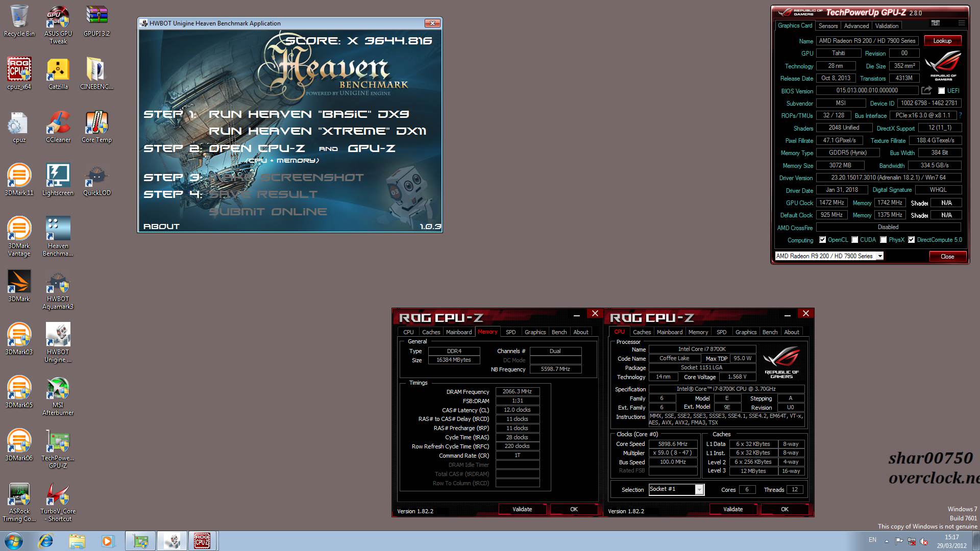Open the Mainboard tab in the Memory CPU-Z window
980x551 pixels.
click(x=459, y=332)
